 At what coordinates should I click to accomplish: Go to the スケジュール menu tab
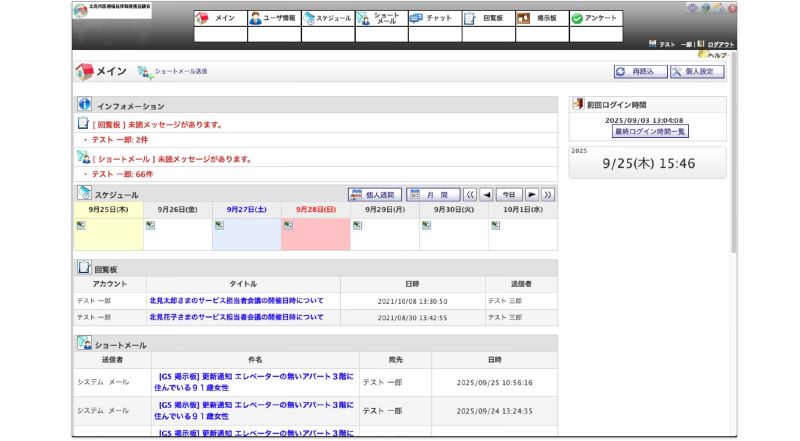pos(328,18)
